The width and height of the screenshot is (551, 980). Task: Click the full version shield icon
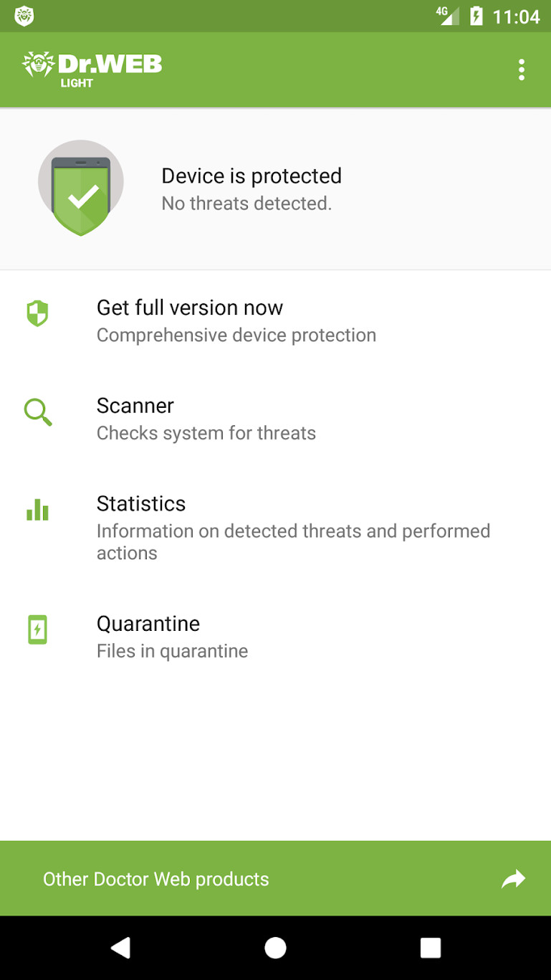[x=37, y=313]
